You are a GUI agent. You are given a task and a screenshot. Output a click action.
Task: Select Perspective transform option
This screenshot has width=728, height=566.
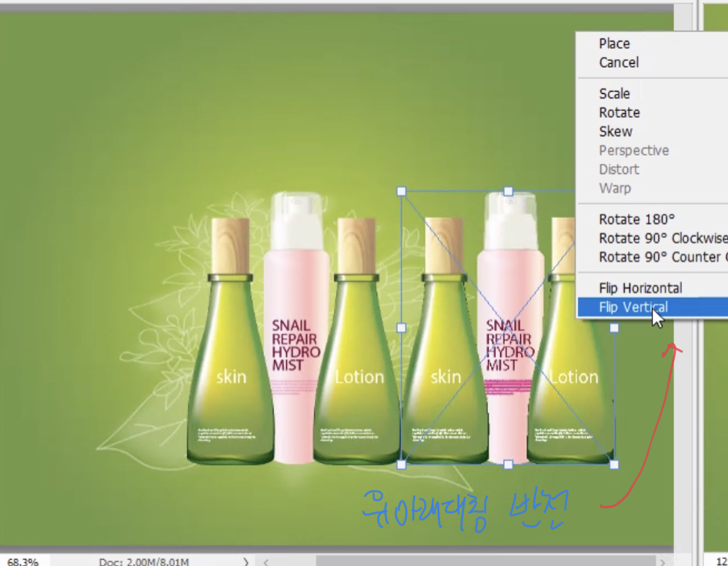(652, 151)
